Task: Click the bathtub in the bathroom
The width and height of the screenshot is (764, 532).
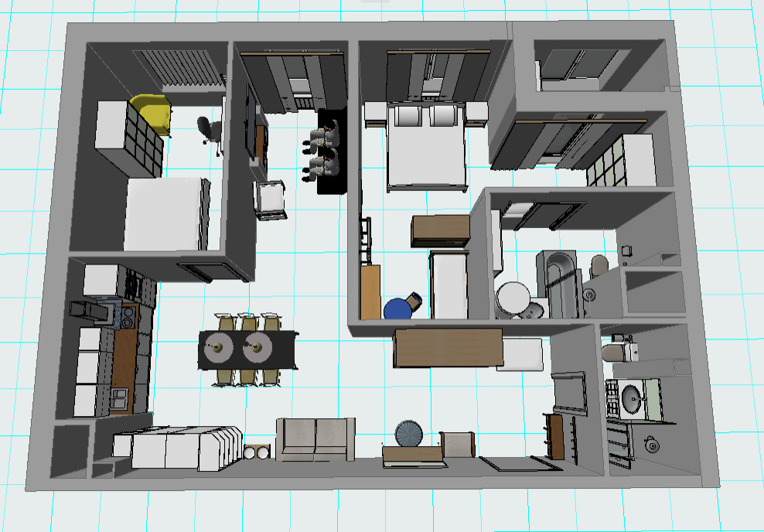Action: pyautogui.click(x=562, y=284)
